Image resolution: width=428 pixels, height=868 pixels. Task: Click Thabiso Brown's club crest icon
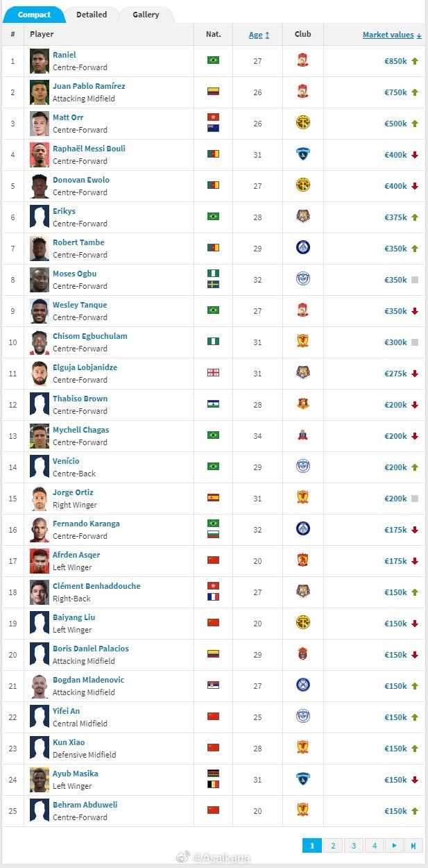[302, 404]
